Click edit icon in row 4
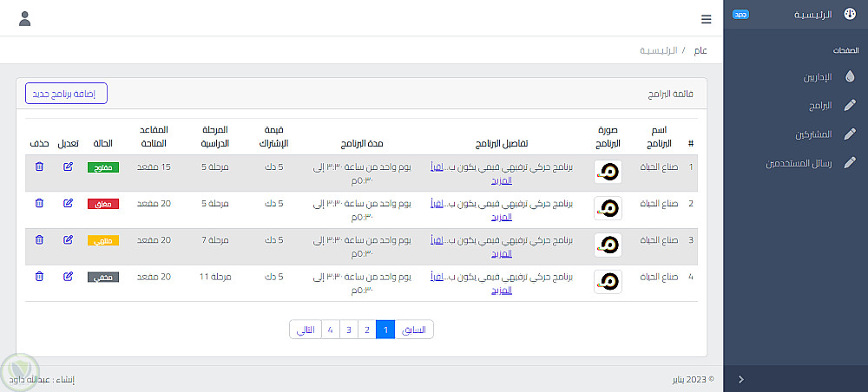Image resolution: width=868 pixels, height=392 pixels. point(69,277)
